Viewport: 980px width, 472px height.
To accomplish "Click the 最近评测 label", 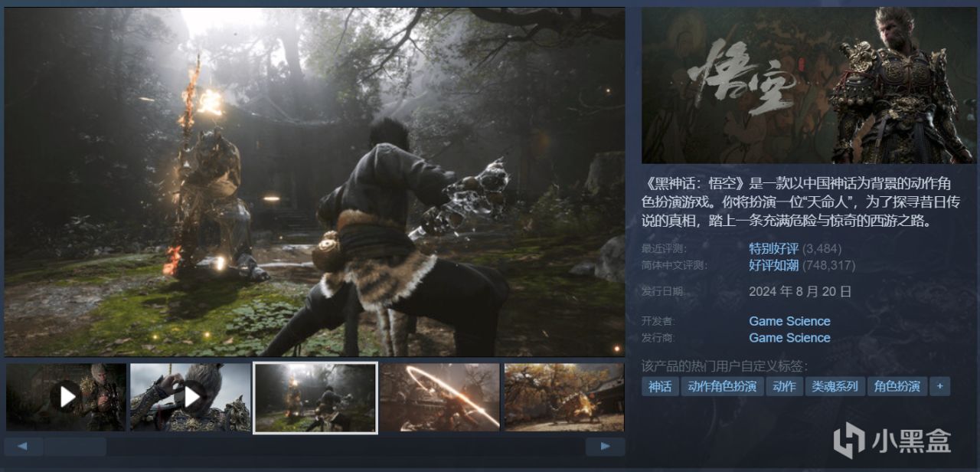I will 665,249.
